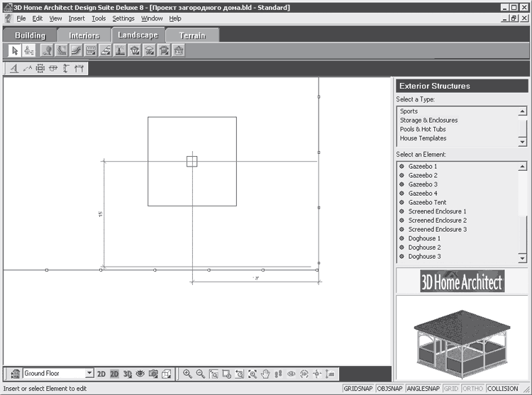
Task: Click the camera snapshot view icon
Action: pos(153,374)
